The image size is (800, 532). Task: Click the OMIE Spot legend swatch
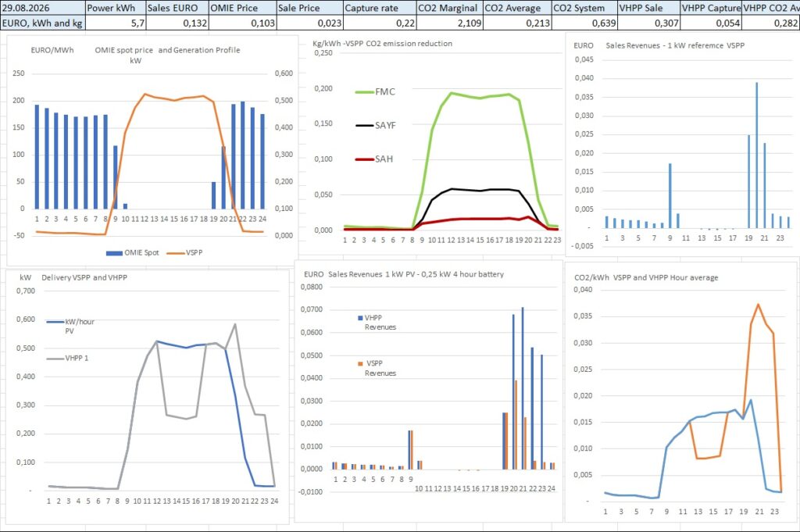[114, 253]
